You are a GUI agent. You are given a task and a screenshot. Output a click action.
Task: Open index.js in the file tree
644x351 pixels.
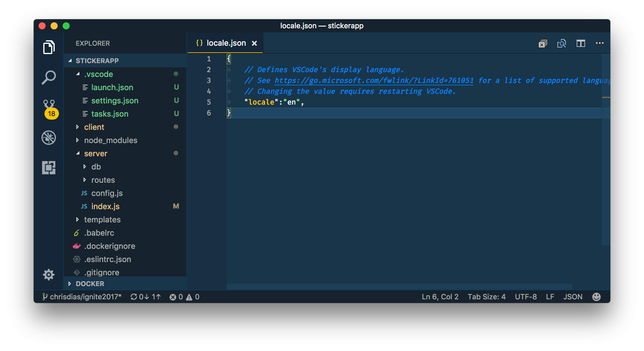105,206
